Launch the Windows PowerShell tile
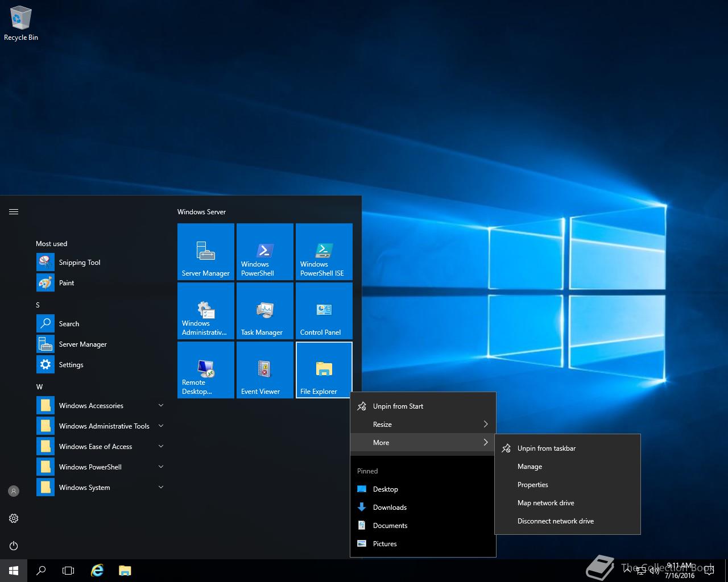The height and width of the screenshot is (582, 728). coord(265,252)
